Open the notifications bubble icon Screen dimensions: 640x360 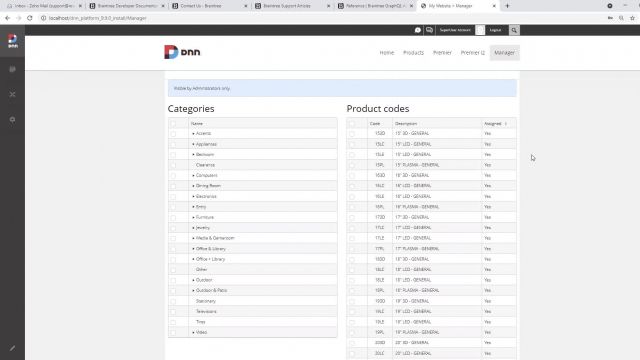[418, 30]
